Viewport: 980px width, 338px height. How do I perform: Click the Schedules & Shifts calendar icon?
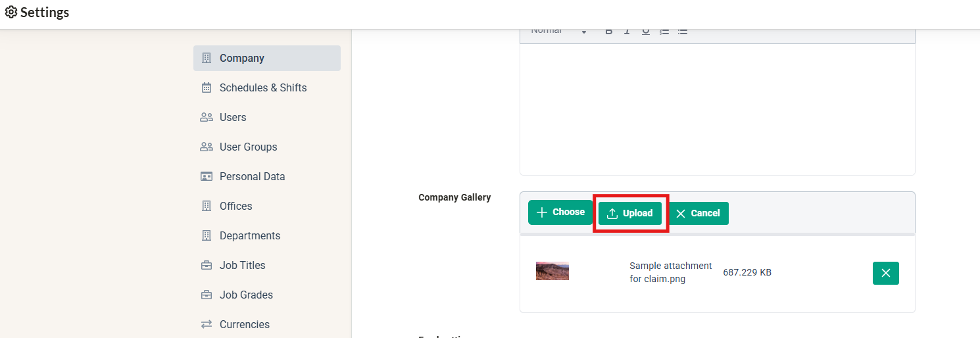click(x=207, y=87)
